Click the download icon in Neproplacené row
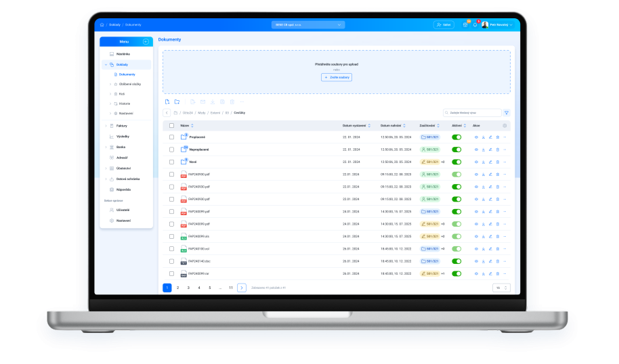This screenshot has height=364, width=619. click(x=484, y=150)
